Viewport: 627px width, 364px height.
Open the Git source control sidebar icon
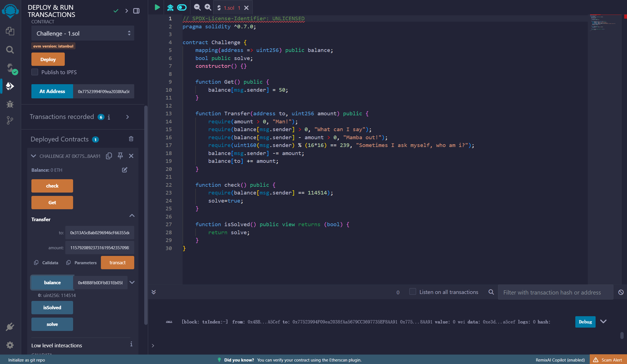[x=10, y=120]
